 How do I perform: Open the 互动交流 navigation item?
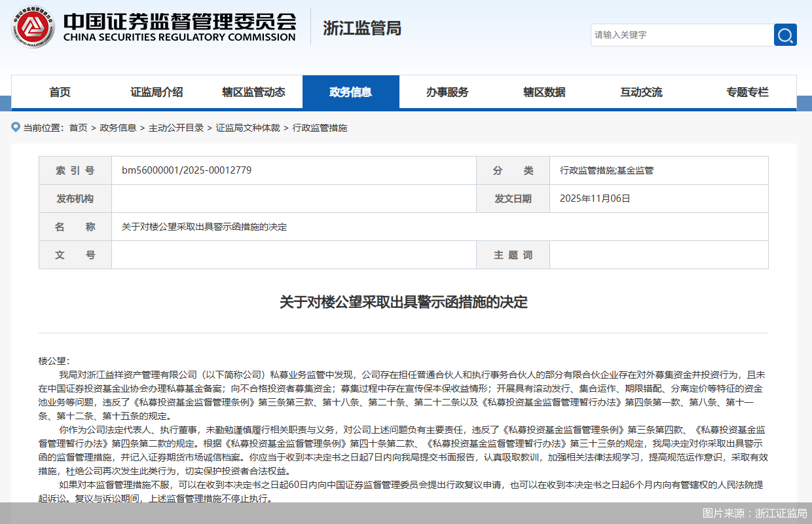(641, 92)
